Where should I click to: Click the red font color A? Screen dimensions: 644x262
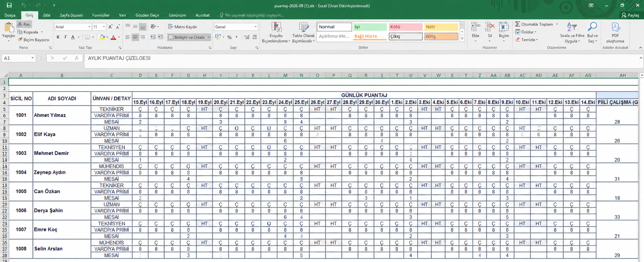coord(113,37)
